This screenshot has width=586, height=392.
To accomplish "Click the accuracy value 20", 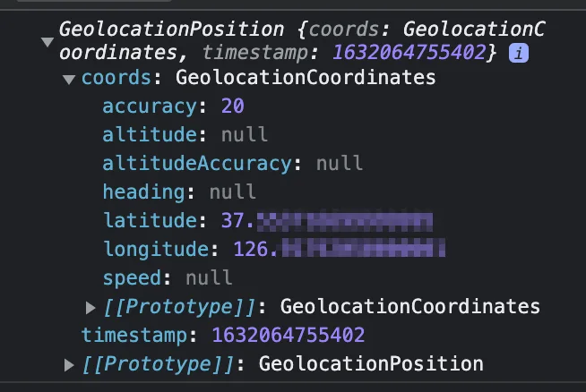I will tap(232, 106).
